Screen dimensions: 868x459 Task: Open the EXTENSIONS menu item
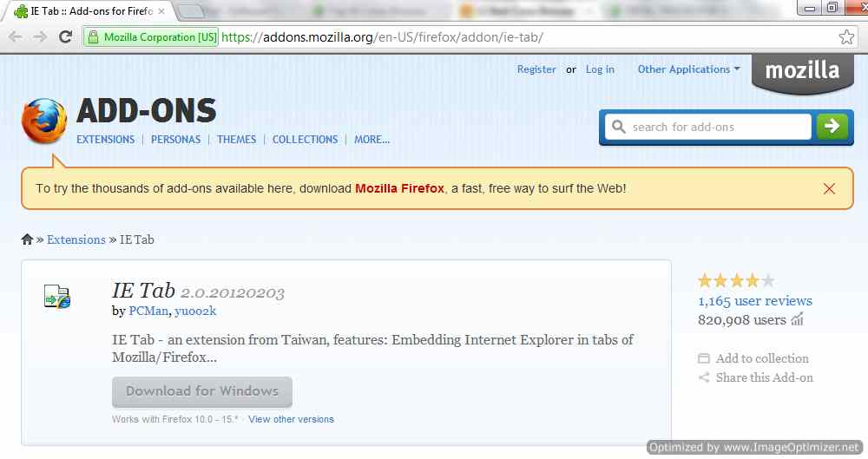105,140
